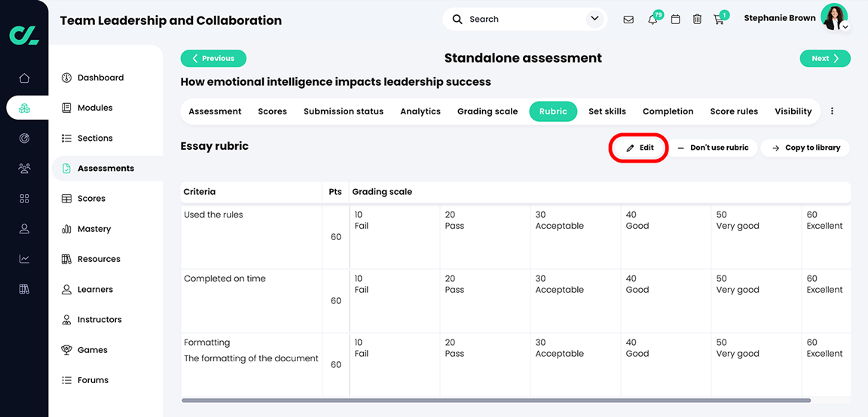
Task: Click the horizontal scrollbar under rubric table
Action: click(496, 400)
